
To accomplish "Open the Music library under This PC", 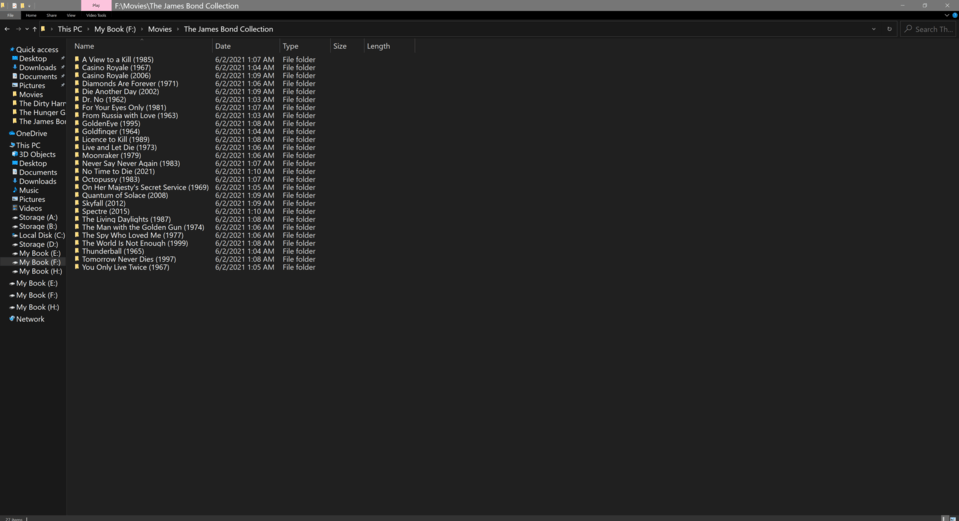I will point(29,190).
